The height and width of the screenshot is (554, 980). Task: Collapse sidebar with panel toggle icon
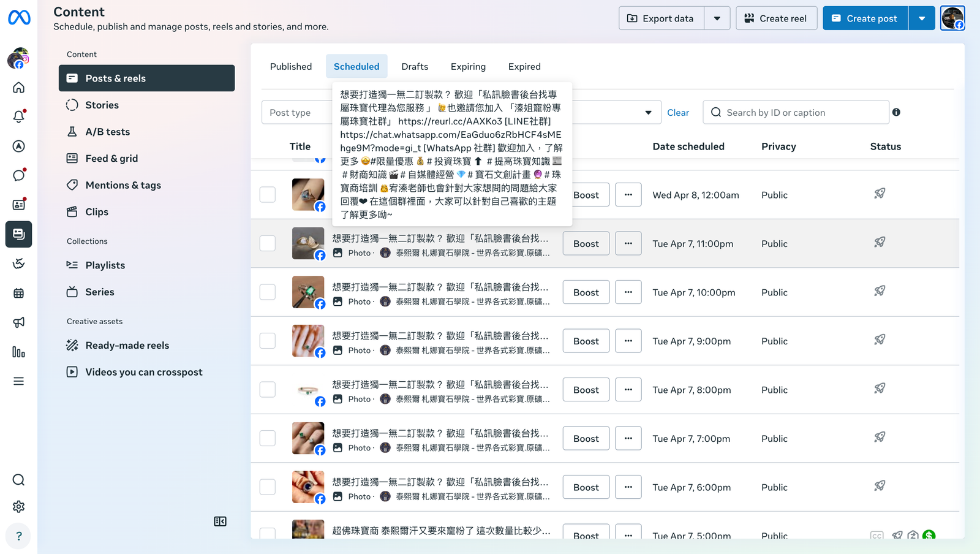pyautogui.click(x=221, y=522)
